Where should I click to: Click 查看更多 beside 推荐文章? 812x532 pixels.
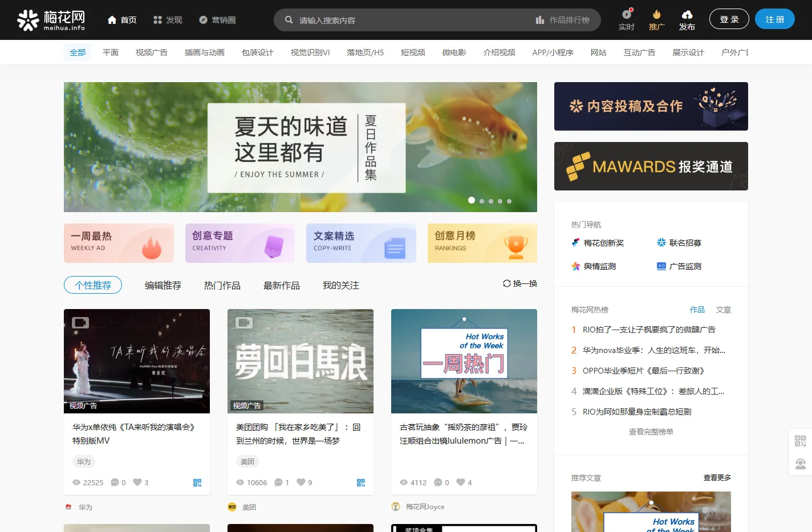(717, 478)
